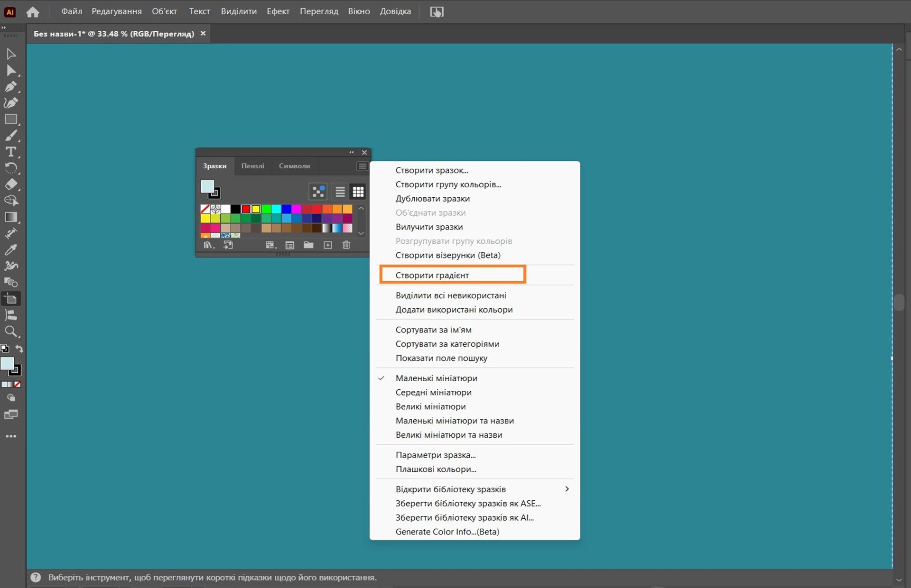Open the swatch libraries menu dropdown

point(209,245)
